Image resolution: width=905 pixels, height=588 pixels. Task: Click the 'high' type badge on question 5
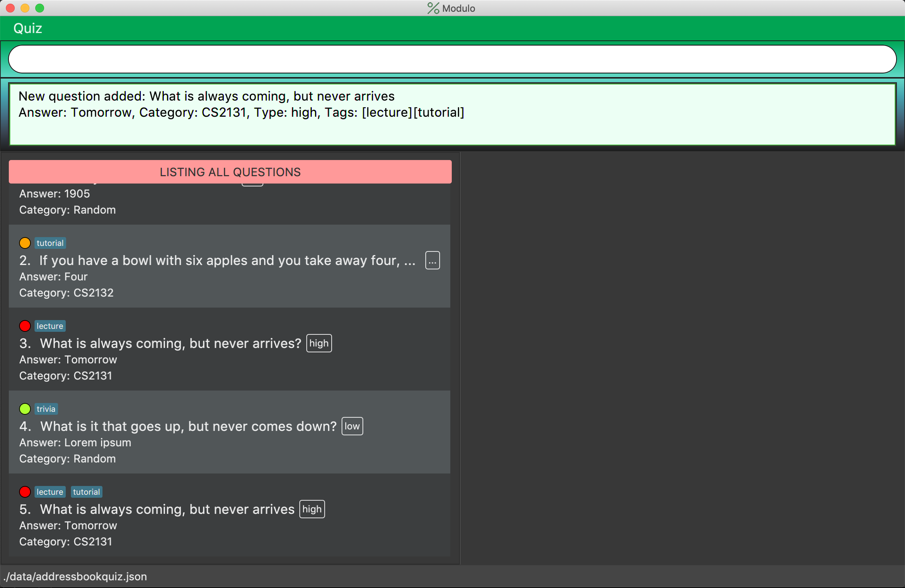tap(312, 509)
